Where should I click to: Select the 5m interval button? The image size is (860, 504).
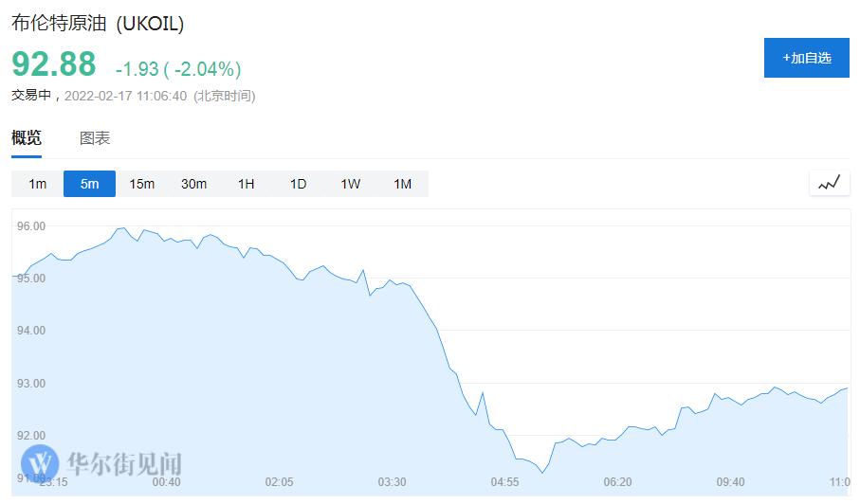click(x=89, y=184)
